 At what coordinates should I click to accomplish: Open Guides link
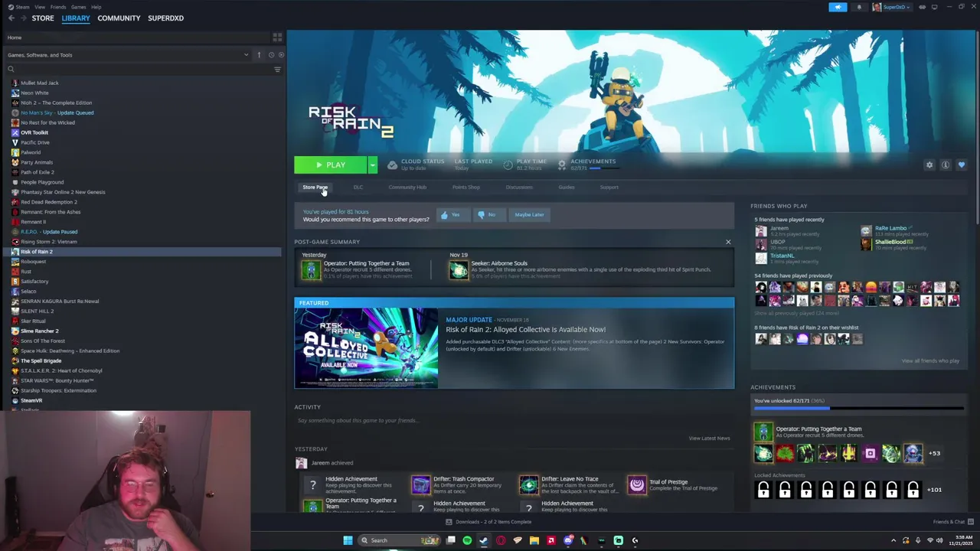(x=567, y=187)
